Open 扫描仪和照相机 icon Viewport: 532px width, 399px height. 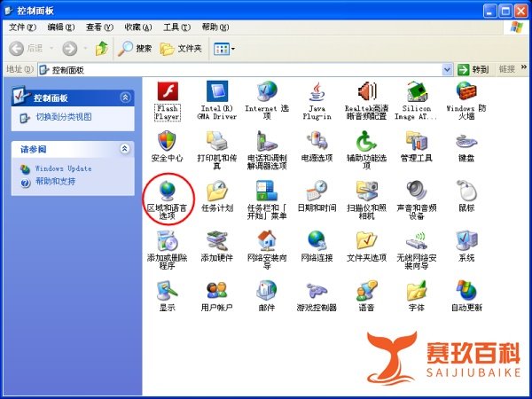366,199
